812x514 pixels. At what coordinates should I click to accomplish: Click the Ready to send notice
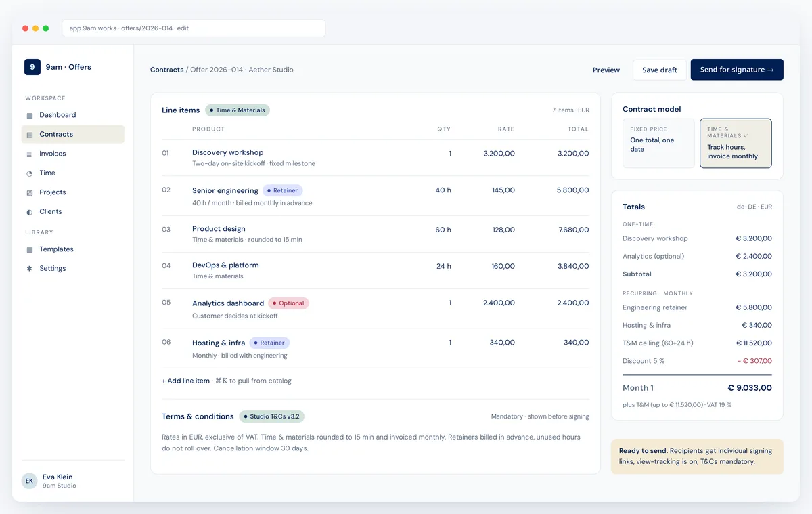tap(697, 456)
